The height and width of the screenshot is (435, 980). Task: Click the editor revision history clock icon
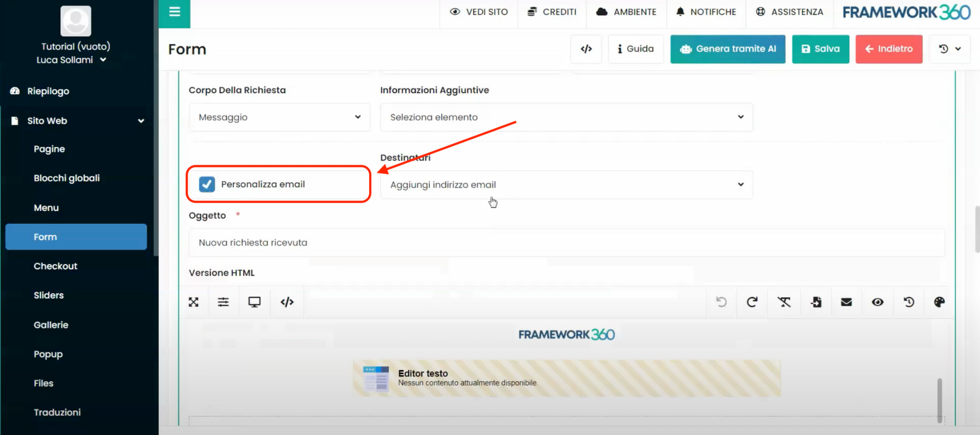pyautogui.click(x=909, y=302)
